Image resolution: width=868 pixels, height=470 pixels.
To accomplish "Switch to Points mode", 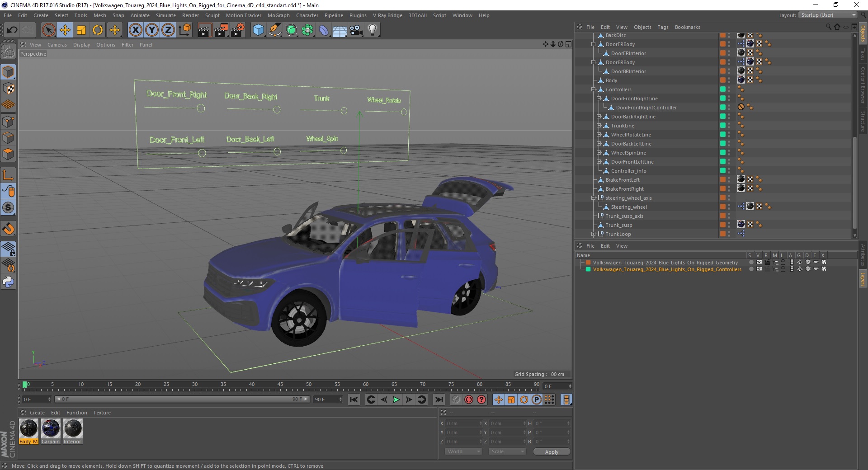I will [x=8, y=122].
